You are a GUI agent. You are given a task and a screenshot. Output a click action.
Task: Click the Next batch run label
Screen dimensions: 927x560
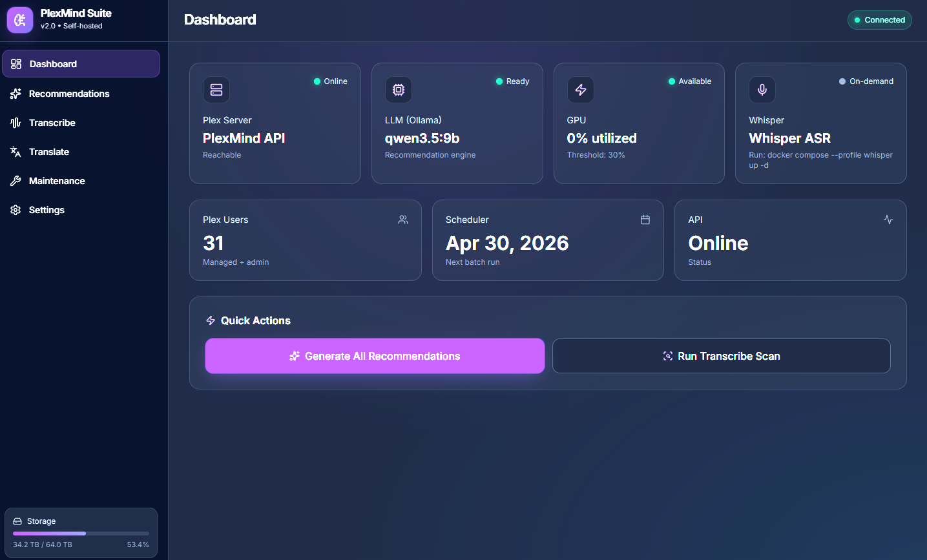[473, 262]
